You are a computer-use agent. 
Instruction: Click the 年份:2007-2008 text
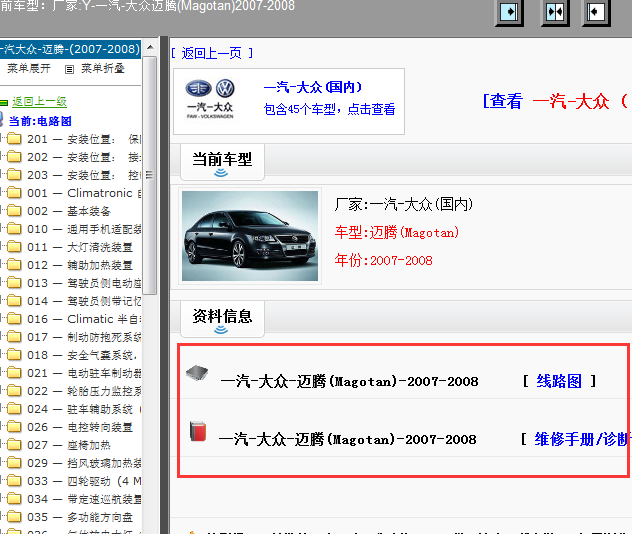(383, 260)
